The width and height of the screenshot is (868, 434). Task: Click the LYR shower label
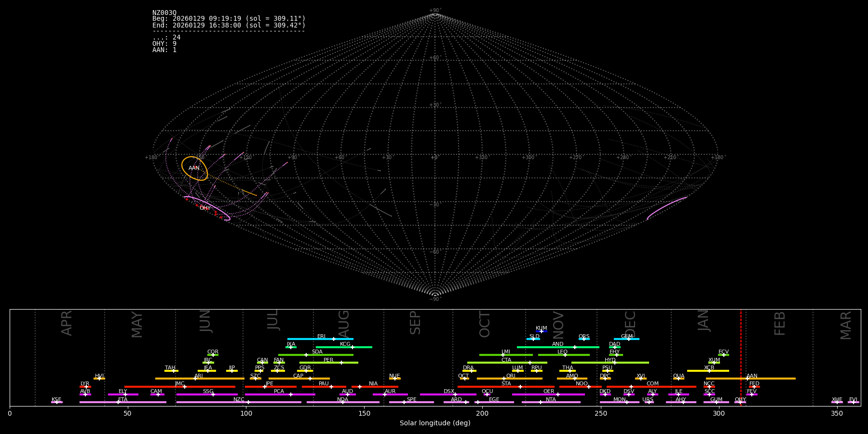[x=85, y=384]
